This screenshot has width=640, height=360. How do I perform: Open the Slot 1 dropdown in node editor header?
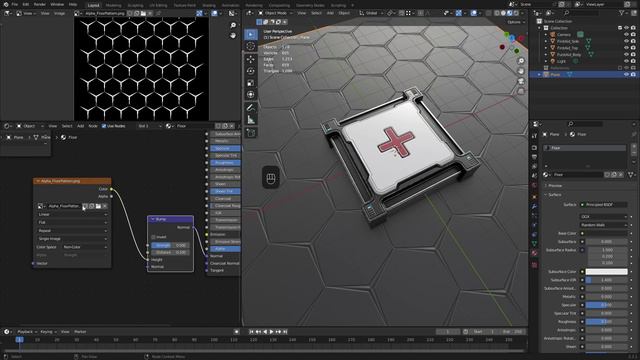click(x=149, y=126)
